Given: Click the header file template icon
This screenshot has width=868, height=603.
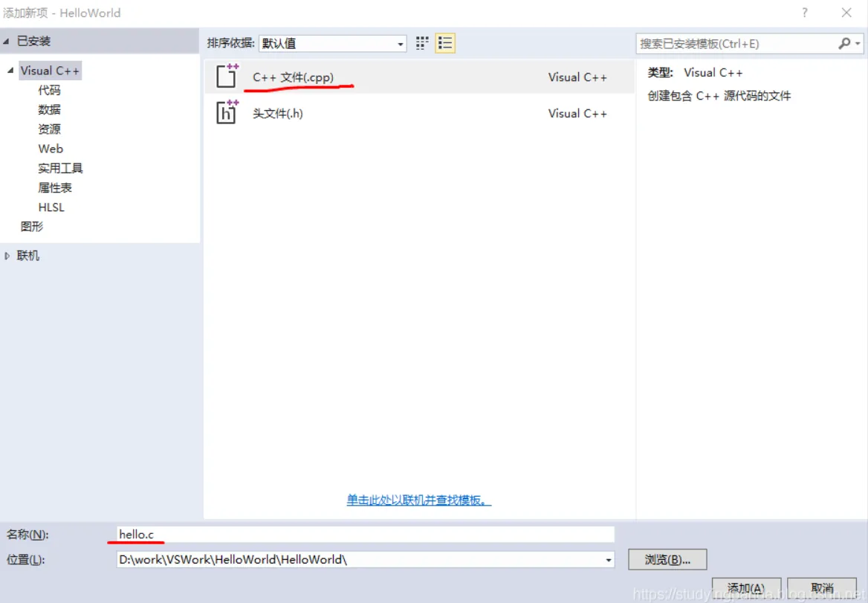Looking at the screenshot, I should pos(227,112).
